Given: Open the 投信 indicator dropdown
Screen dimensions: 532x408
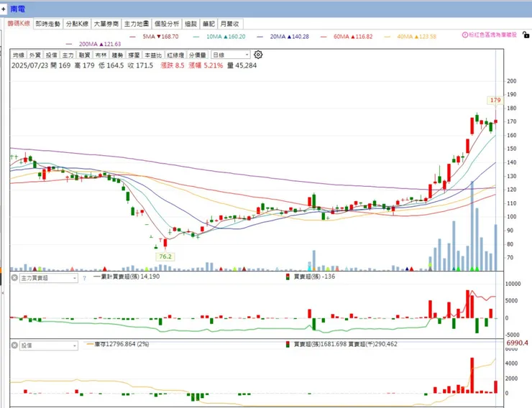Looking at the screenshot, I should (x=48, y=346).
